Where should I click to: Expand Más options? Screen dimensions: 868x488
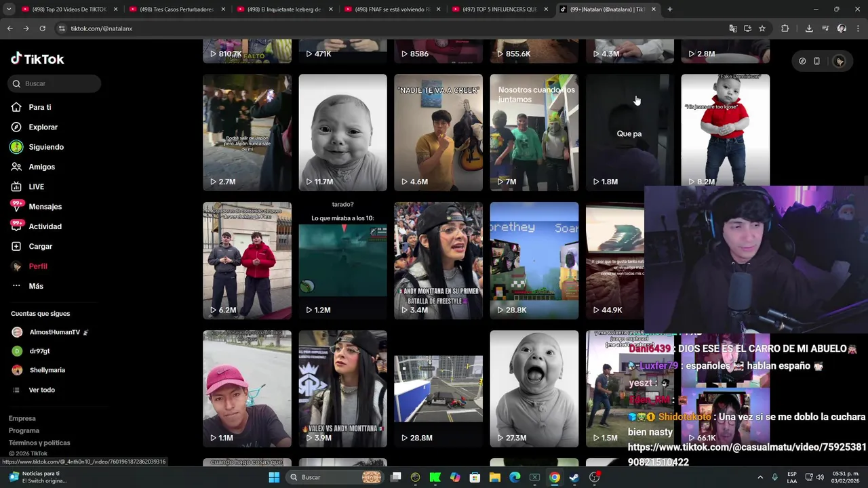(35, 286)
